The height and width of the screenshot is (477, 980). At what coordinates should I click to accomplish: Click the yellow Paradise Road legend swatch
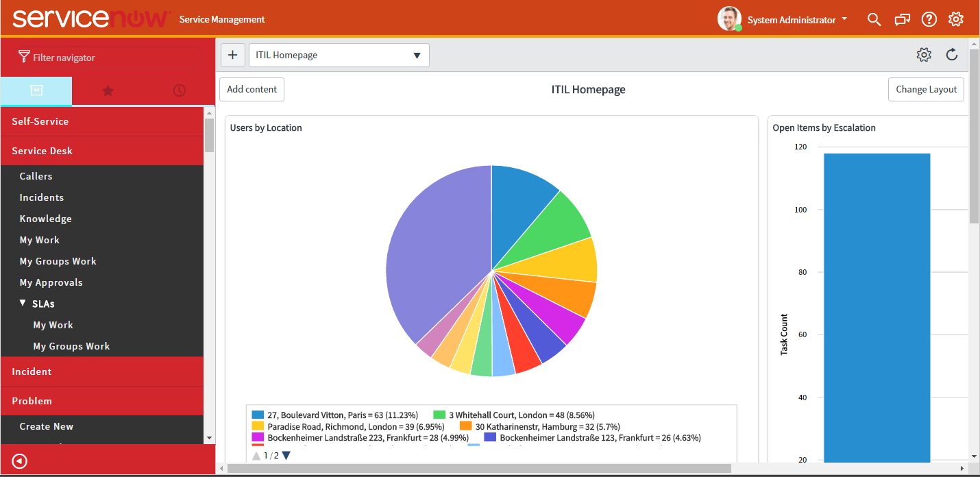[258, 426]
